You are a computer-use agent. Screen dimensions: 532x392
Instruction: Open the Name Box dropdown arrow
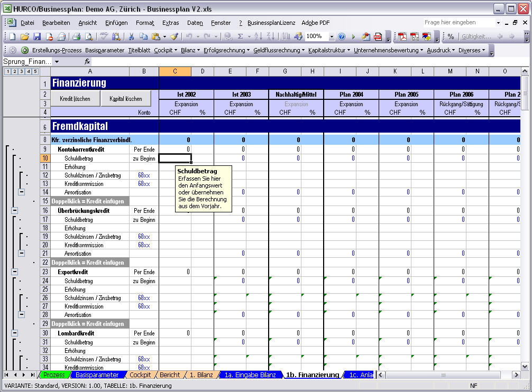(57, 62)
